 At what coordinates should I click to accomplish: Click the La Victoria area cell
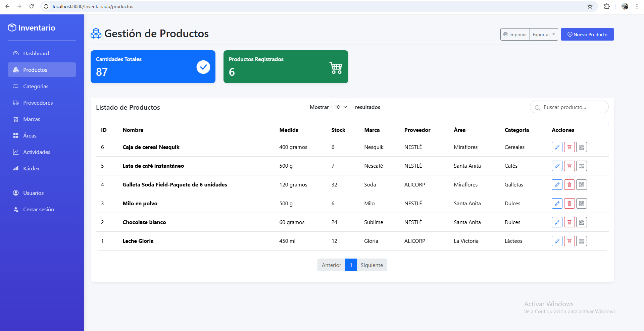click(466, 241)
